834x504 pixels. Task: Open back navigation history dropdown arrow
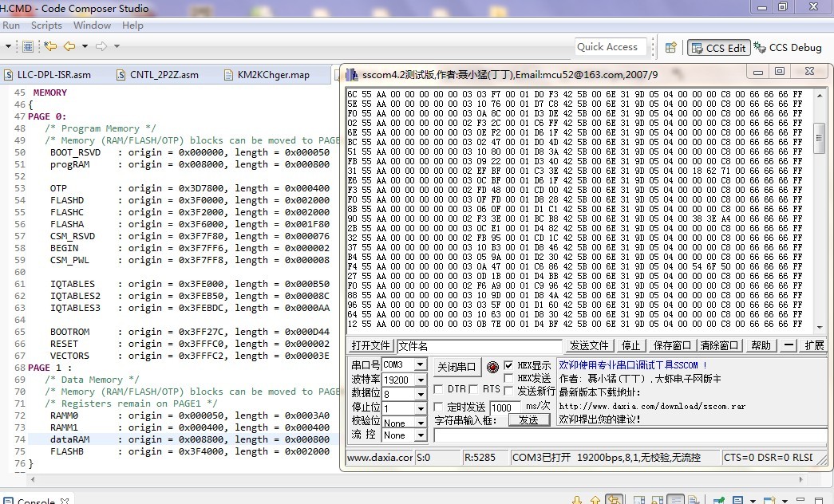[85, 46]
